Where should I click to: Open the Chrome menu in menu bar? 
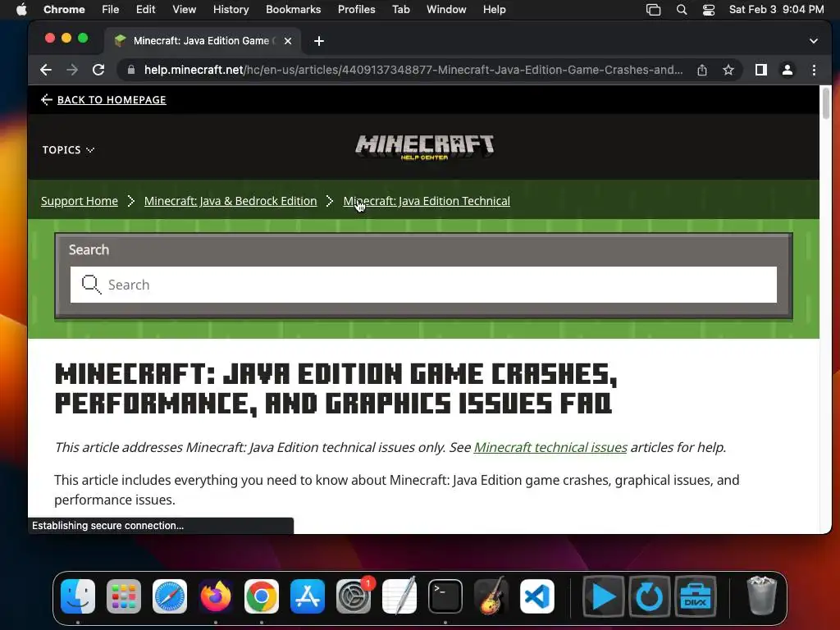[x=64, y=10]
